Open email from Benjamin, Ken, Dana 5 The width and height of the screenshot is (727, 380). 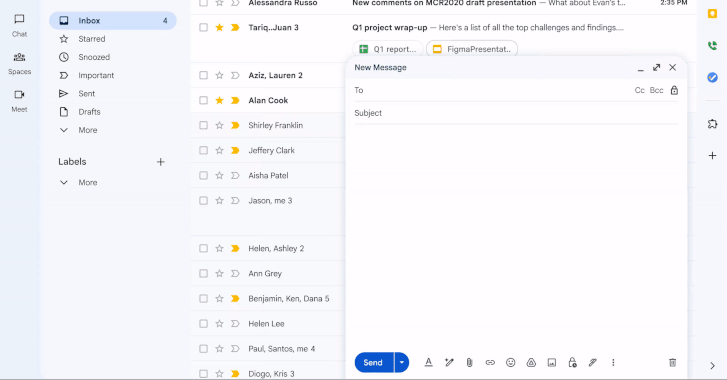[x=288, y=298]
